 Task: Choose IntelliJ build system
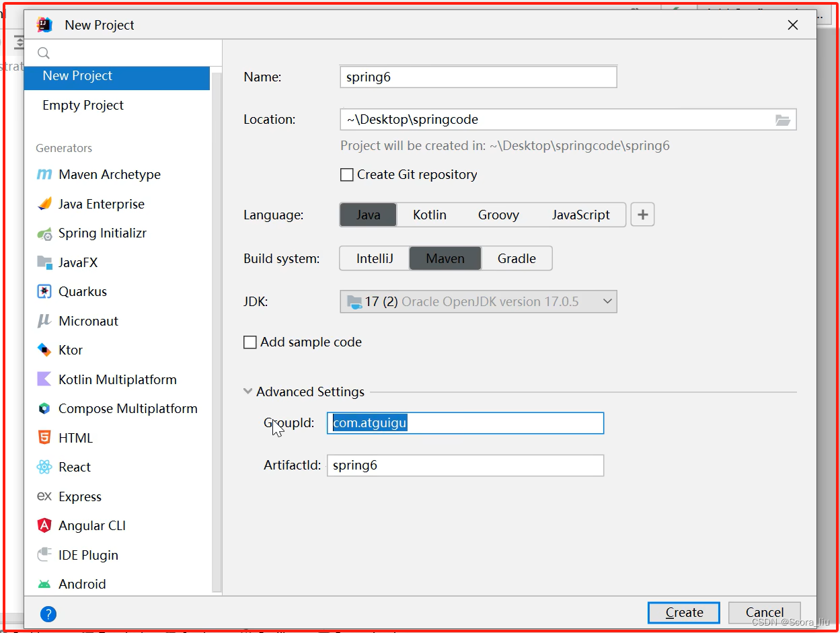coord(375,258)
